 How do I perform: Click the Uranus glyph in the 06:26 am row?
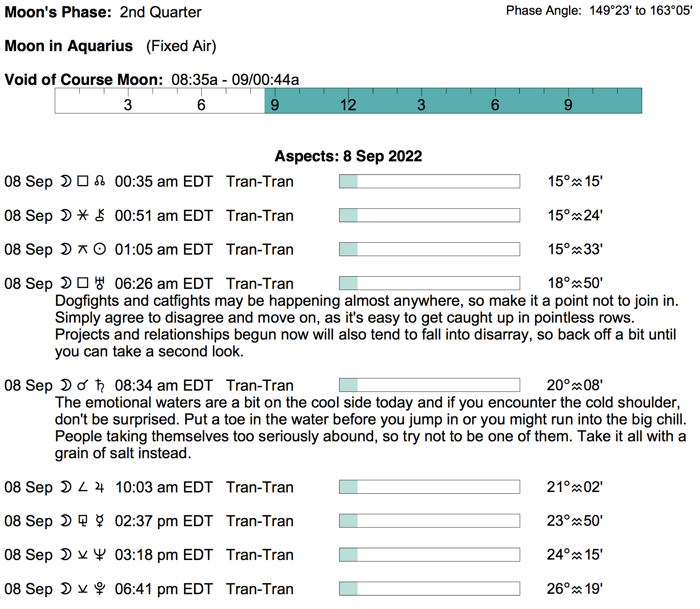pyautogui.click(x=100, y=283)
